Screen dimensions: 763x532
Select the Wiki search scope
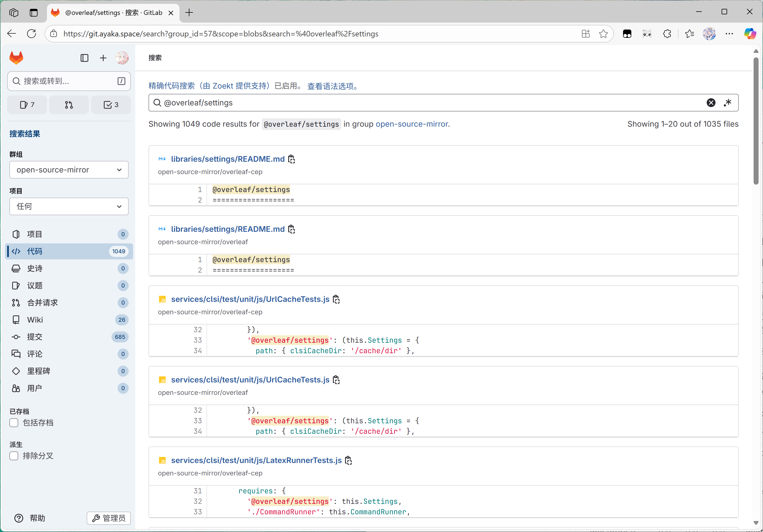click(69, 320)
